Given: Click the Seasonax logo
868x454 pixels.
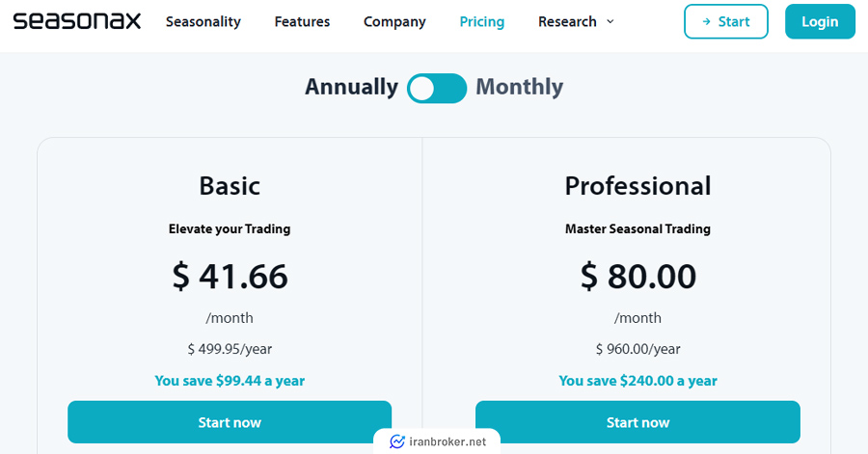Looking at the screenshot, I should point(77,21).
